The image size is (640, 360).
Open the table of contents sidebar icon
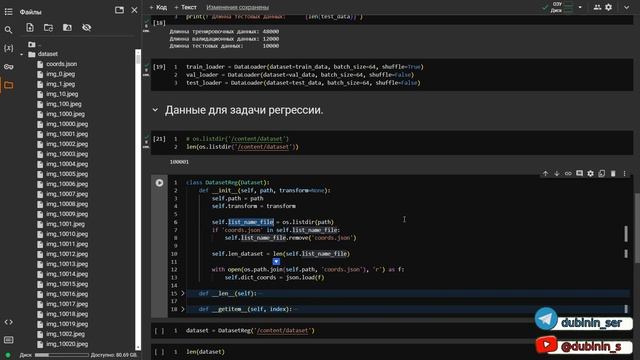pyautogui.click(x=8, y=11)
